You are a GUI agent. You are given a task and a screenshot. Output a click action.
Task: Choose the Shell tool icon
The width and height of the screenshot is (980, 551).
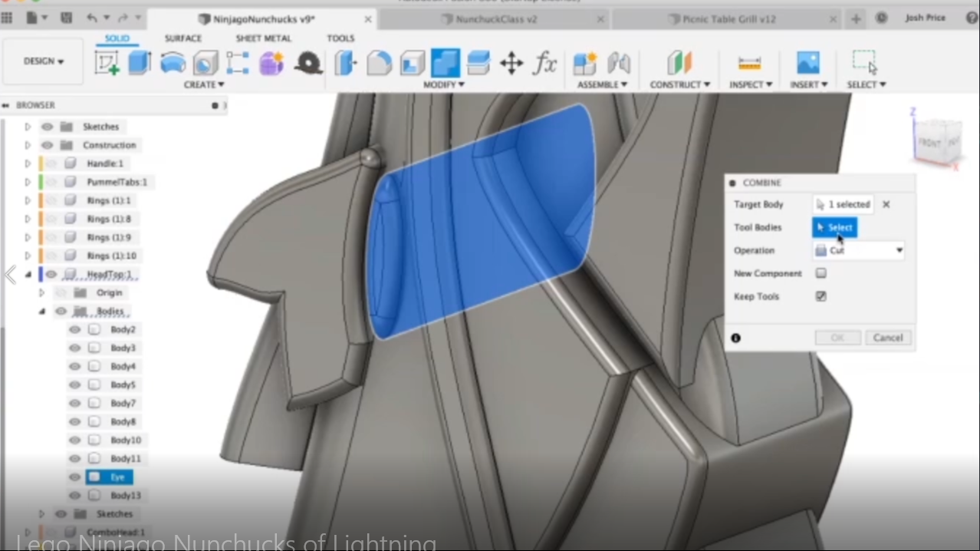[x=412, y=62]
